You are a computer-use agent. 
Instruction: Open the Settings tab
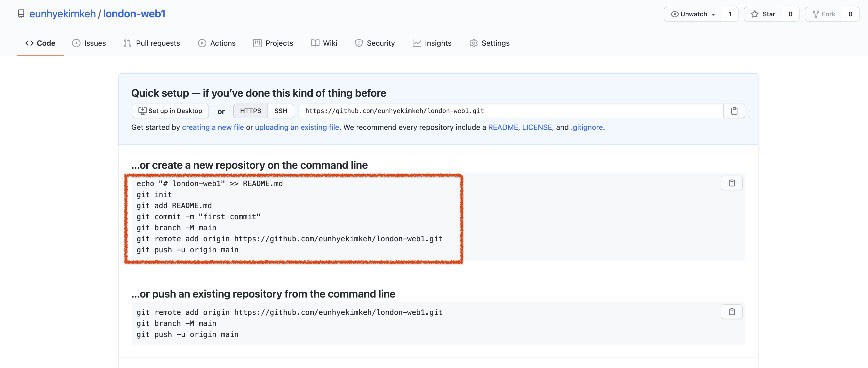click(x=489, y=43)
